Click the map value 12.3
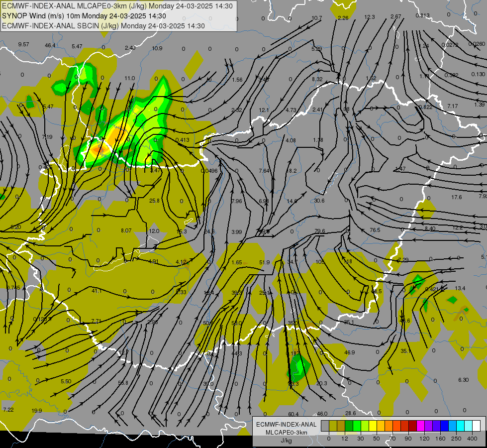The height and width of the screenshot is (448, 487). [369, 17]
